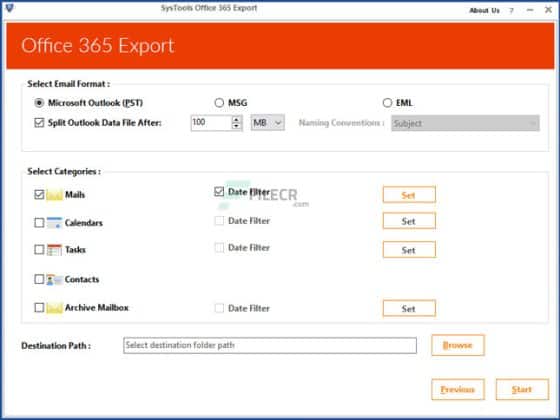This screenshot has height=420, width=560.
Task: Click the Contacts card icon
Action: tap(54, 279)
